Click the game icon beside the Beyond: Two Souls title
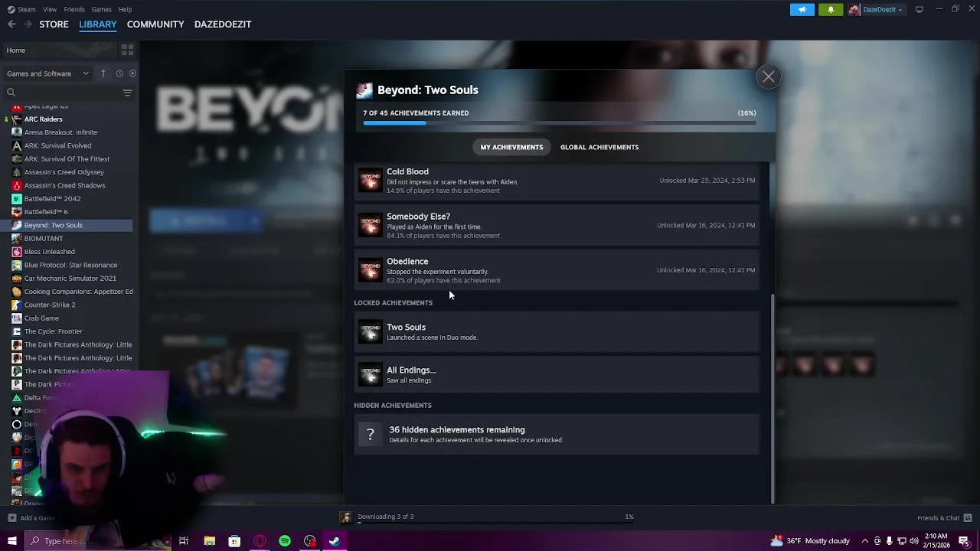Screen dimensions: 980x551 tap(364, 90)
